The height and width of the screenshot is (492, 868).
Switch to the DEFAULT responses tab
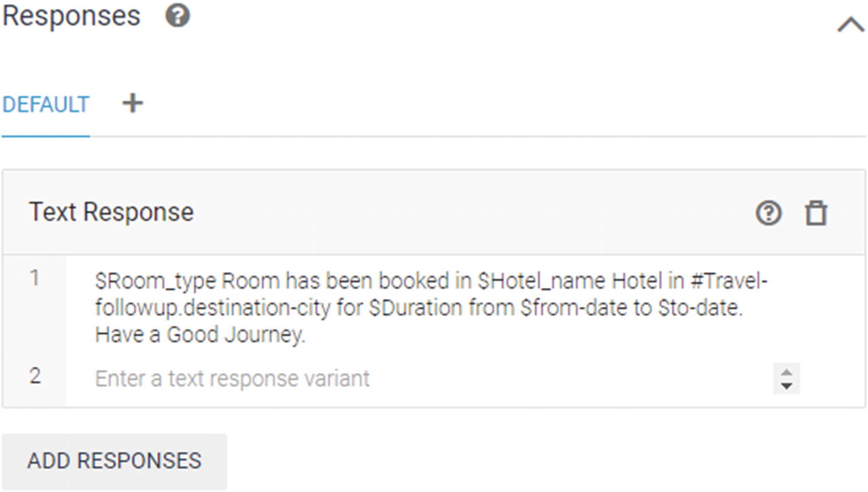46,105
